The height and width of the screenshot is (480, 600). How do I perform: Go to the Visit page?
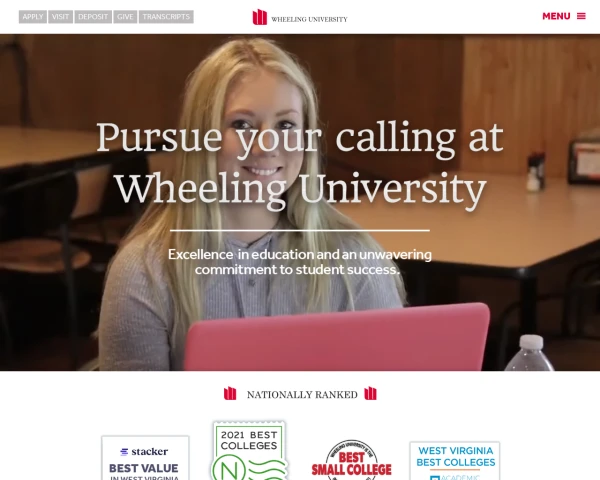(x=60, y=17)
